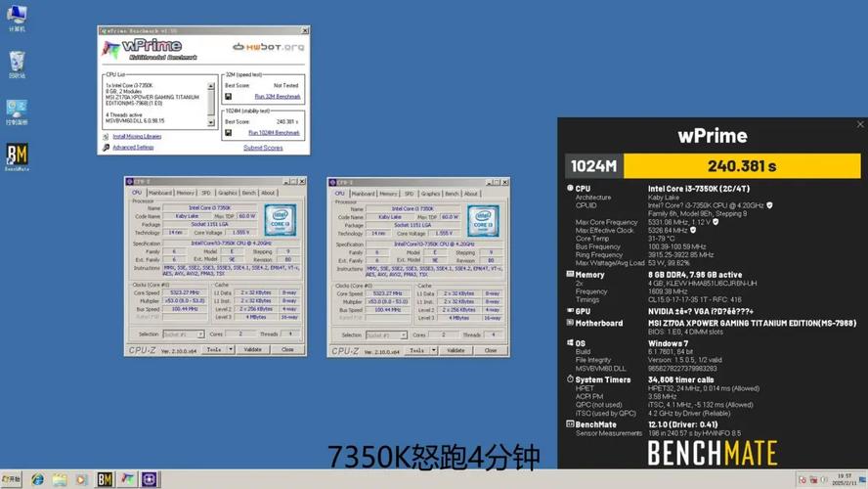Click the System Timers clock icon in BenchMate
Screen dimensions: 868x489
570,379
